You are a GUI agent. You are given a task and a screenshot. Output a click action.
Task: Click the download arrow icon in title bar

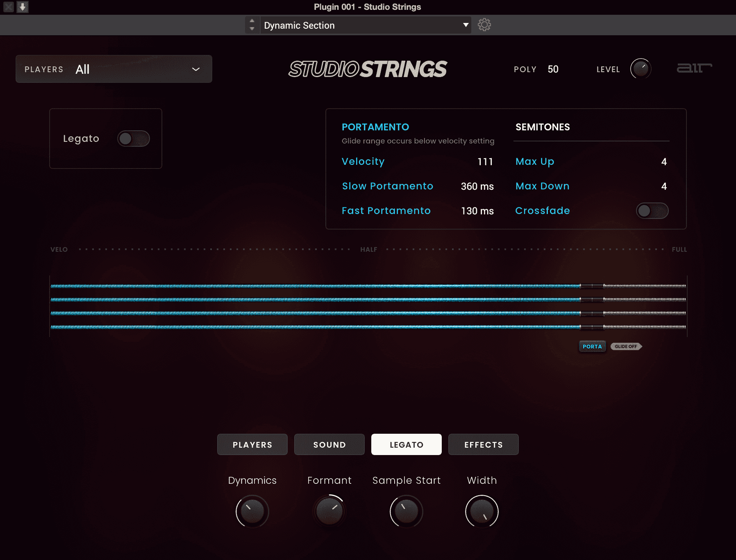point(23,7)
